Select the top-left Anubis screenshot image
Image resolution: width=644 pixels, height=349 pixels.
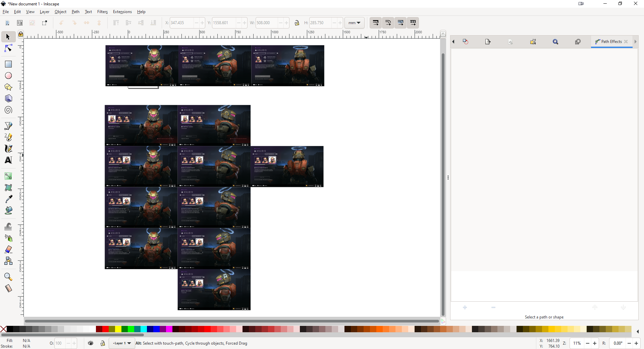(x=142, y=66)
